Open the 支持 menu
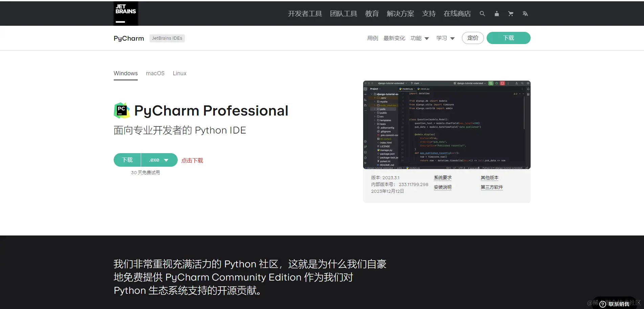 429,14
